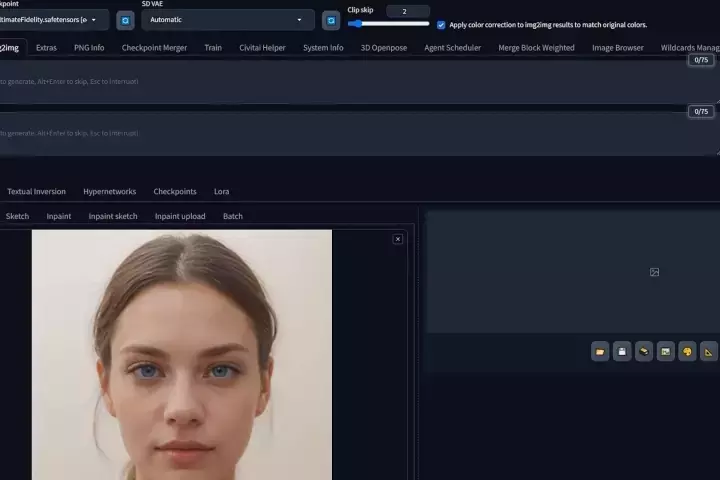
Task: Switch to the Sketch mode tab
Action: (17, 216)
